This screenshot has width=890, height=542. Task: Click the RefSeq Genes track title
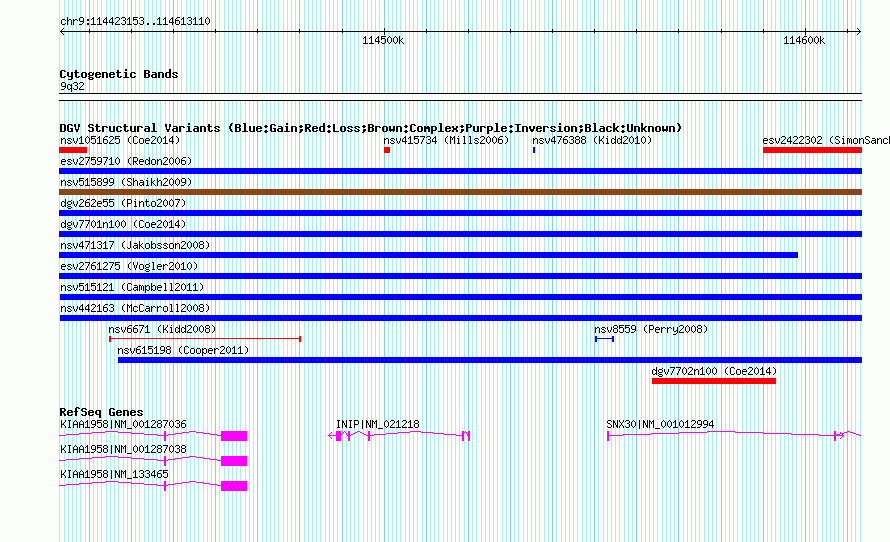coord(101,412)
